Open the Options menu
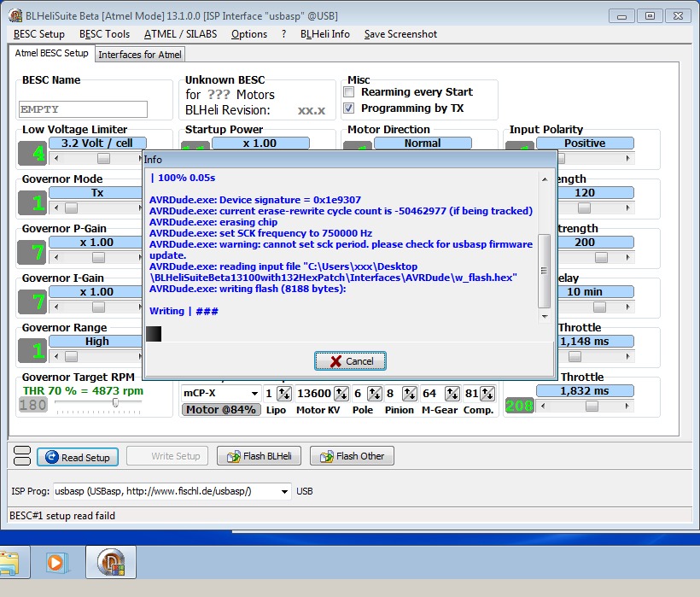 pos(248,34)
